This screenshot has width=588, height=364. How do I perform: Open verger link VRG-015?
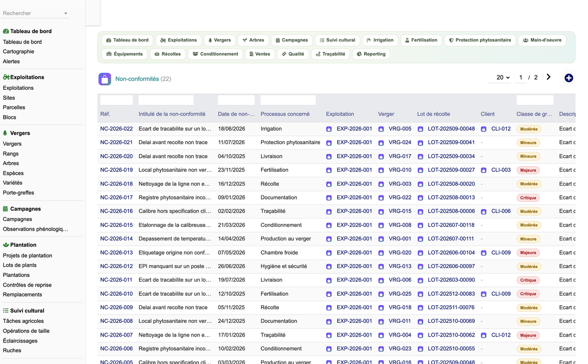[400, 211]
